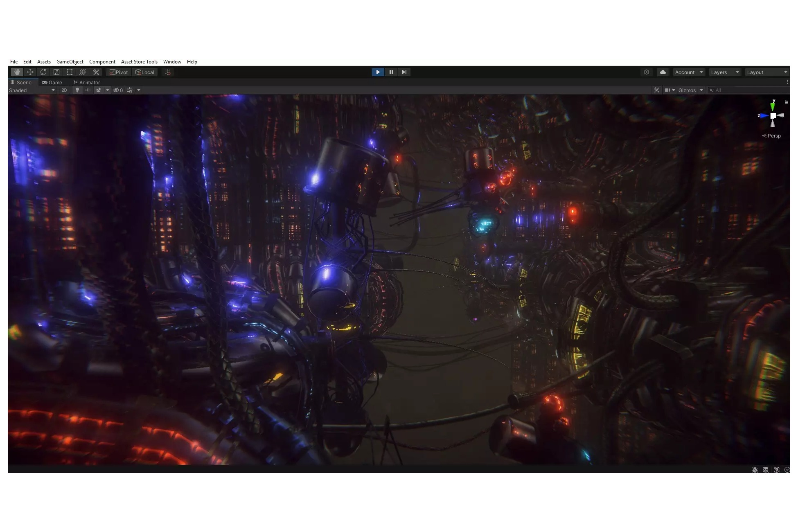The height and width of the screenshot is (532, 798).
Task: Toggle 2D scene view mode
Action: tap(64, 90)
